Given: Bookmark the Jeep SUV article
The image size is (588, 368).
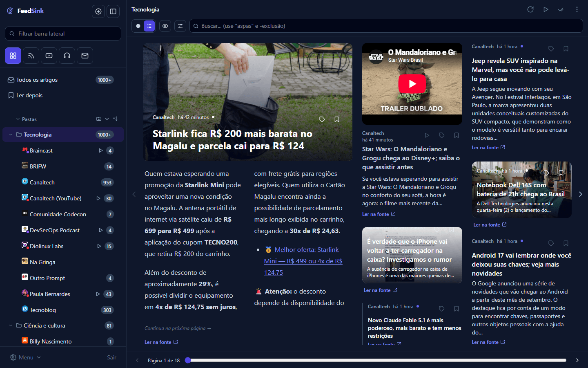Looking at the screenshot, I should pyautogui.click(x=566, y=49).
